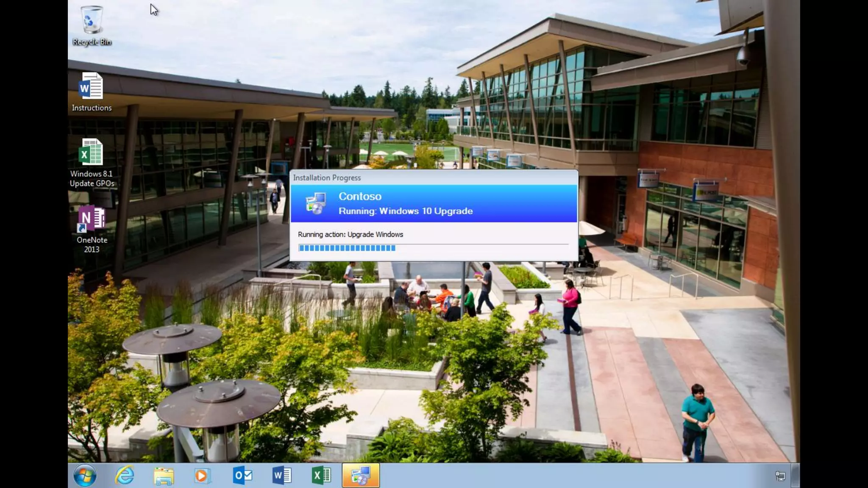Launch Internet Explorer from the taskbar
The image size is (868, 488).
(x=125, y=475)
